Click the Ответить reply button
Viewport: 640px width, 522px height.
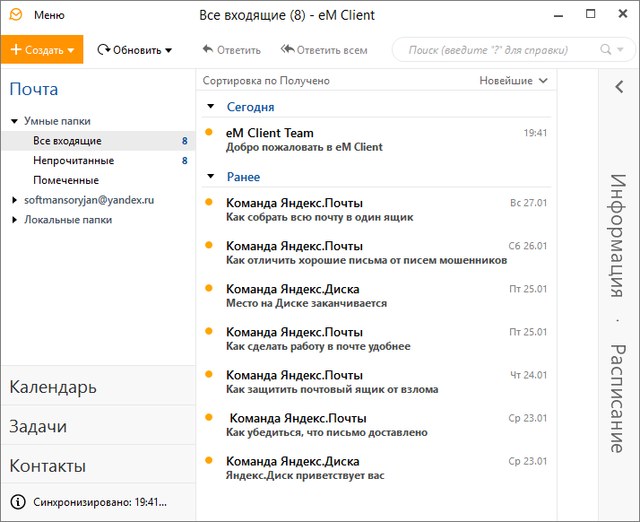(231, 50)
